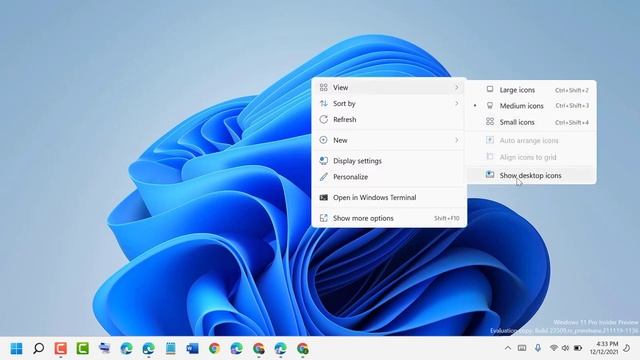Select Large icons view size
The image size is (640, 360).
coord(531,90)
